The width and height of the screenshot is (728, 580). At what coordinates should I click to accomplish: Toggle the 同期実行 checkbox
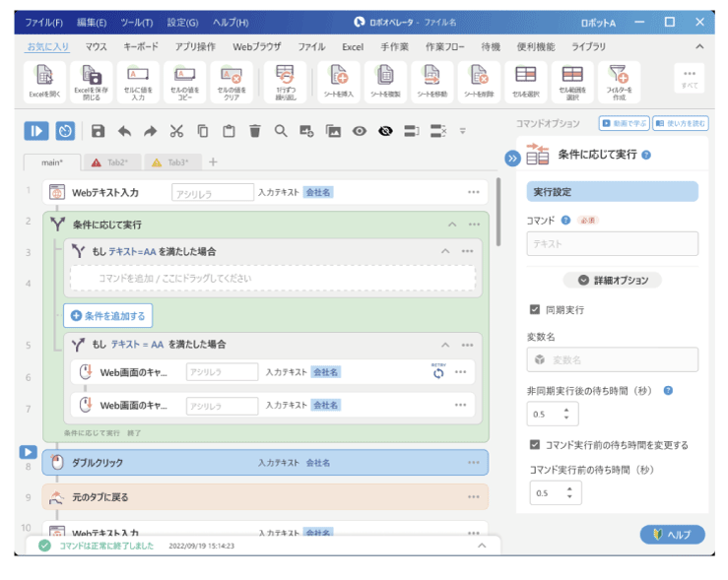[x=535, y=310]
